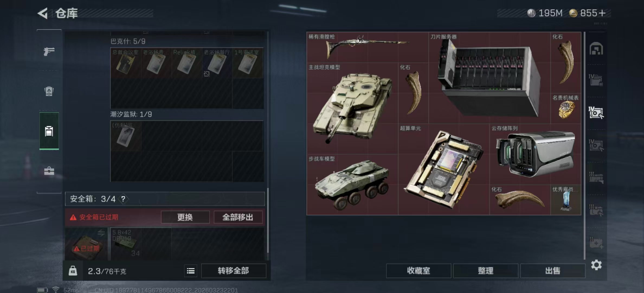Open the backpack tab in left sidebar
The height and width of the screenshot is (293, 644).
49,91
